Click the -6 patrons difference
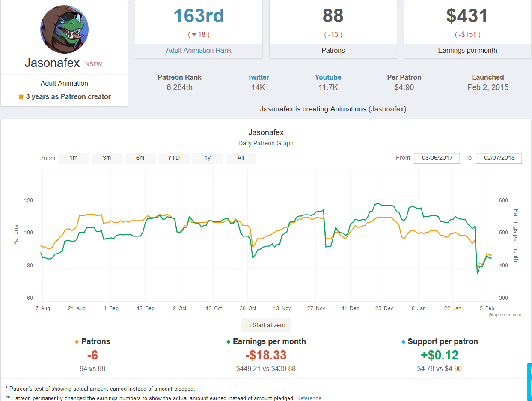Viewport: 532px width, 401px height. tap(92, 356)
